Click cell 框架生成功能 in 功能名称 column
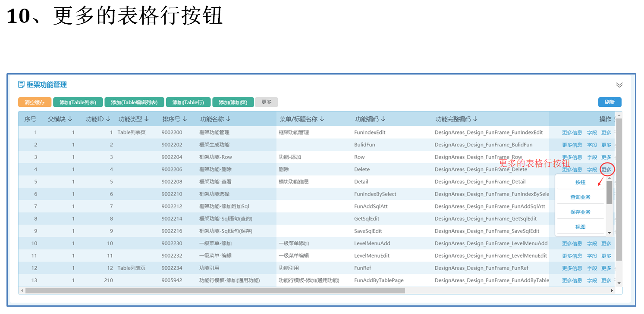The height and width of the screenshot is (314, 644). tap(214, 145)
